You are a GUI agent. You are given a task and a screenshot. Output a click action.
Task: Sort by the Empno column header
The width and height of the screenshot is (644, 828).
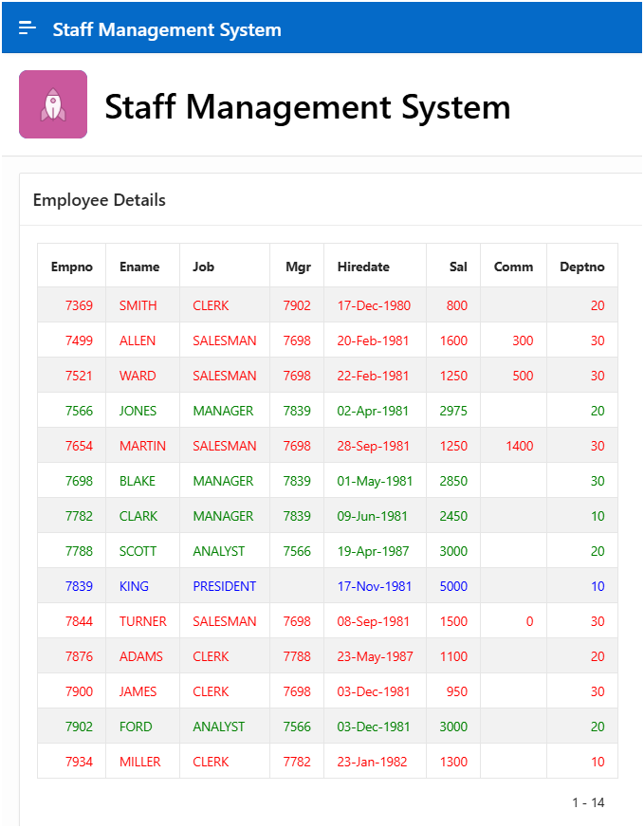72,267
